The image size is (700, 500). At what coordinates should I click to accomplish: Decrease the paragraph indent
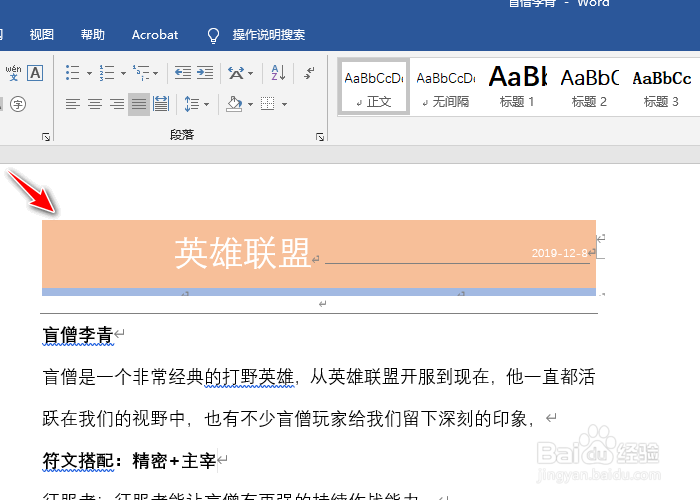click(x=183, y=73)
